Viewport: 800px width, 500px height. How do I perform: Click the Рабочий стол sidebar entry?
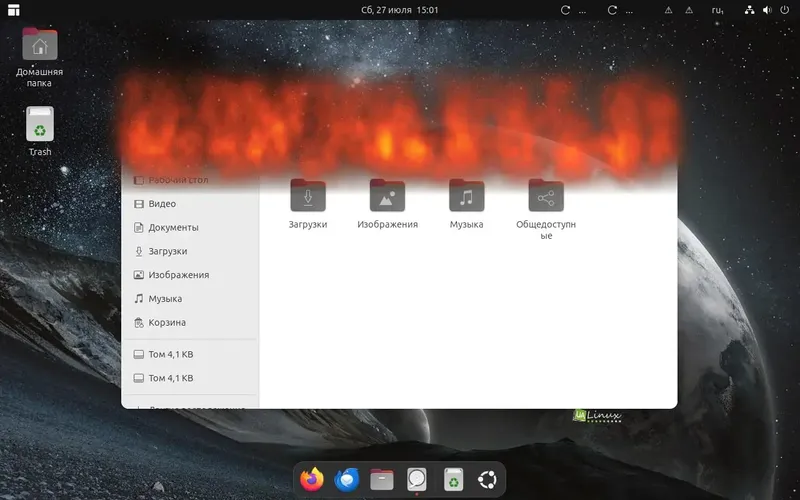point(190,180)
